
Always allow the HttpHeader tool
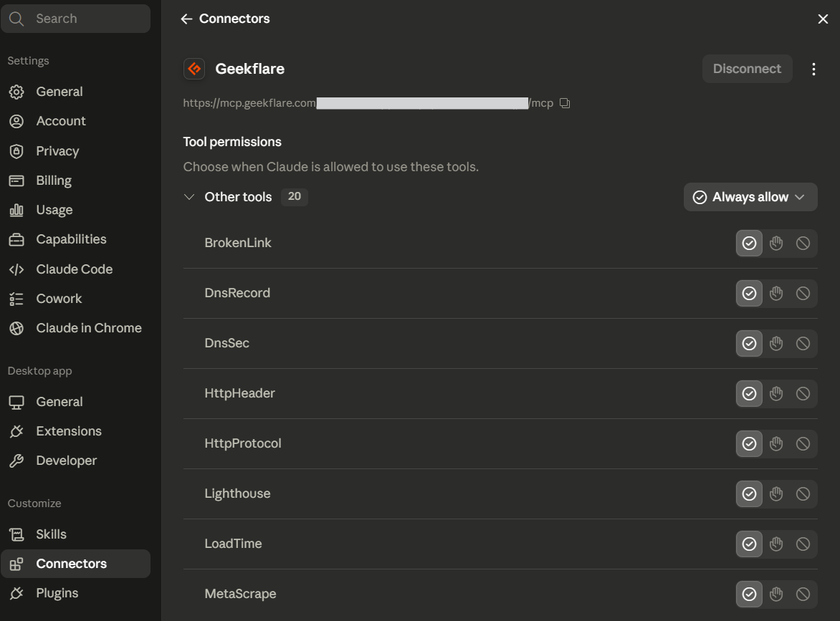tap(749, 393)
